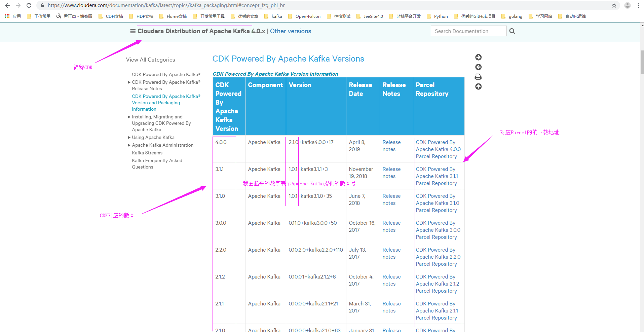The image size is (644, 332).
Task: Refresh the current page
Action: [29, 5]
